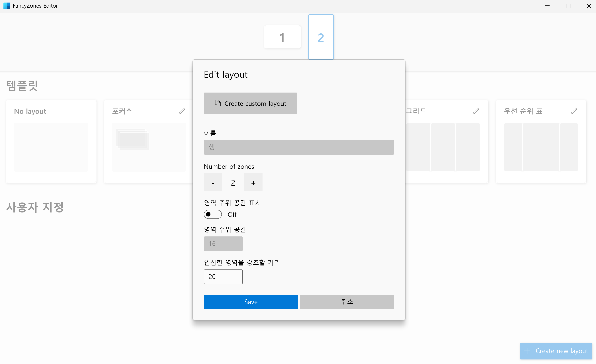This screenshot has height=364, width=596.
Task: Click pencil edit icon on 포커스 card
Action: [x=182, y=111]
